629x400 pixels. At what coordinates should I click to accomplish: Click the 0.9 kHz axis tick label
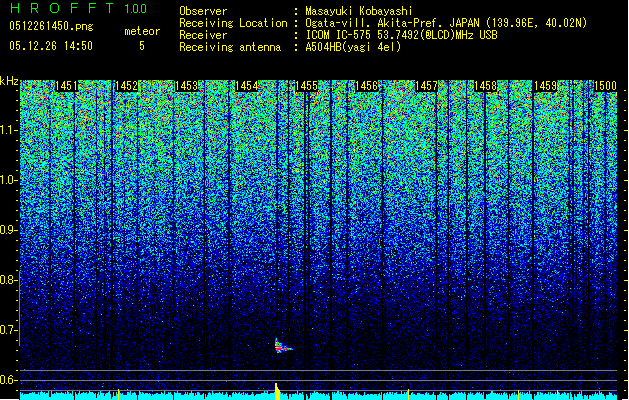point(8,230)
